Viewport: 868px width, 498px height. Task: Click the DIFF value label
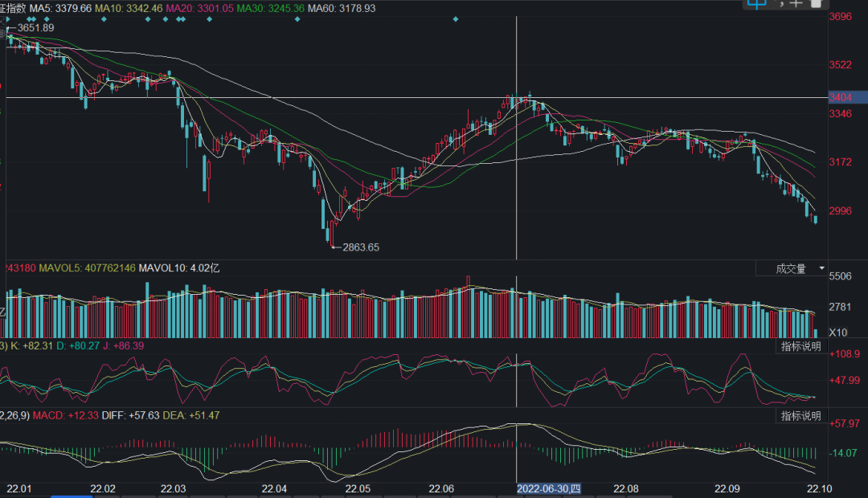click(x=130, y=416)
